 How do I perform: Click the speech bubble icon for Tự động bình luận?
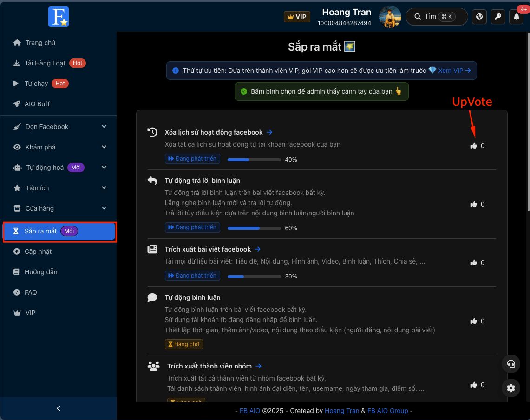pos(152,297)
